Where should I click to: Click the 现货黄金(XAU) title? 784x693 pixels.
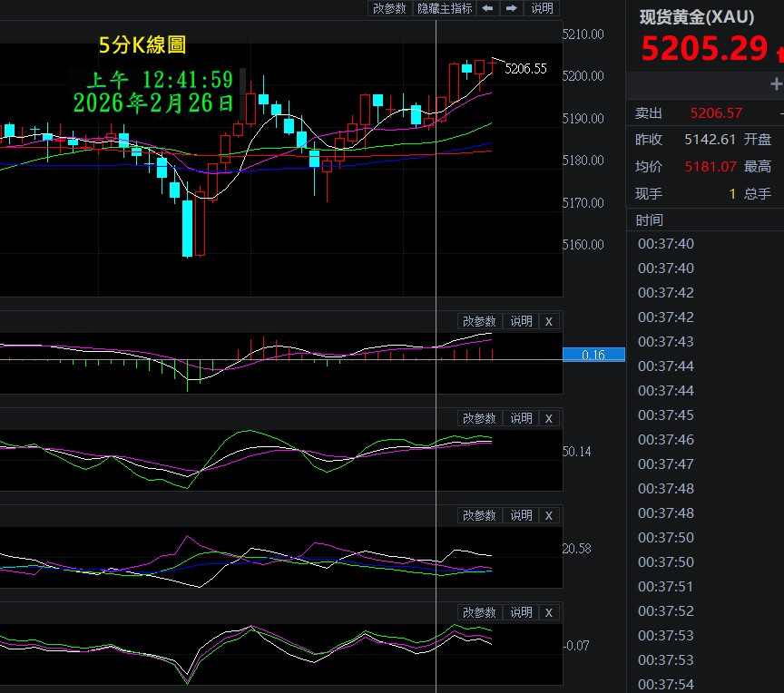[x=696, y=17]
